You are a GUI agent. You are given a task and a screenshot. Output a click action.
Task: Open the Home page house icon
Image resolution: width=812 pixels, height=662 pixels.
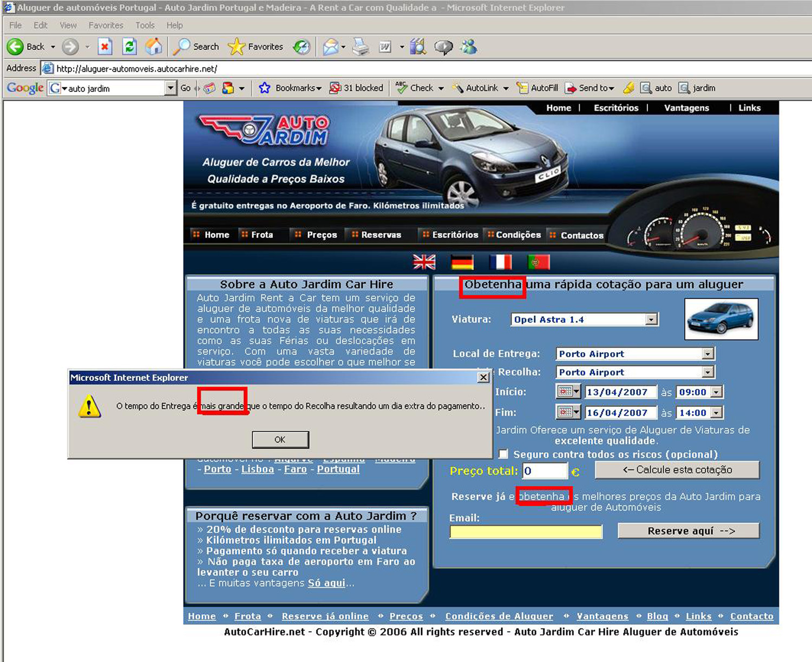tap(154, 47)
